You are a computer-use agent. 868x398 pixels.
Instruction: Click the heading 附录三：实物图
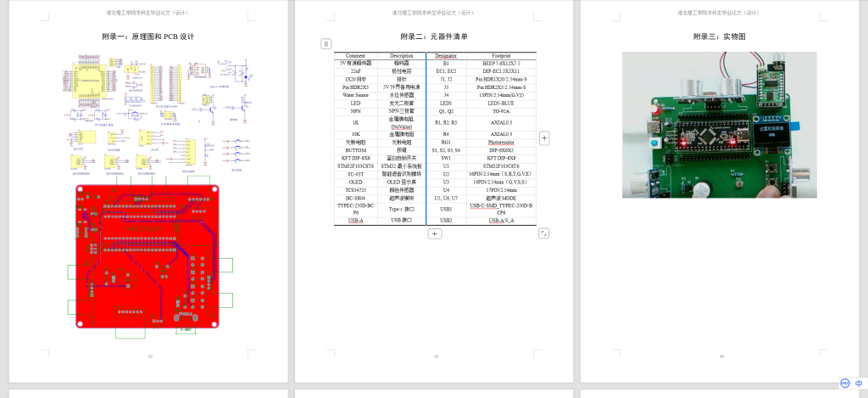(720, 36)
